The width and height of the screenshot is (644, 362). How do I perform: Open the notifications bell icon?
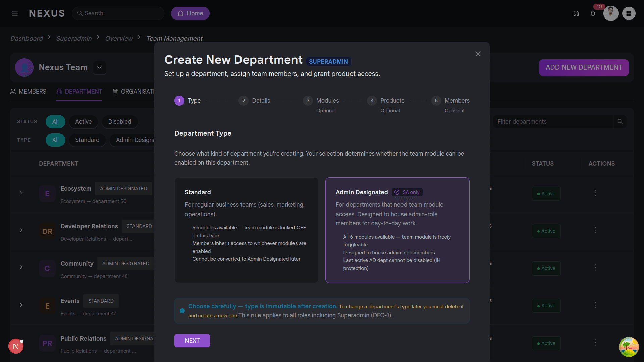pos(593,13)
